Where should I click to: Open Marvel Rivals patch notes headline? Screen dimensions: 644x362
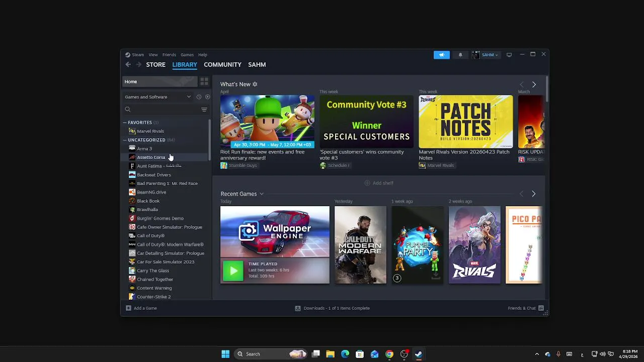(x=464, y=155)
